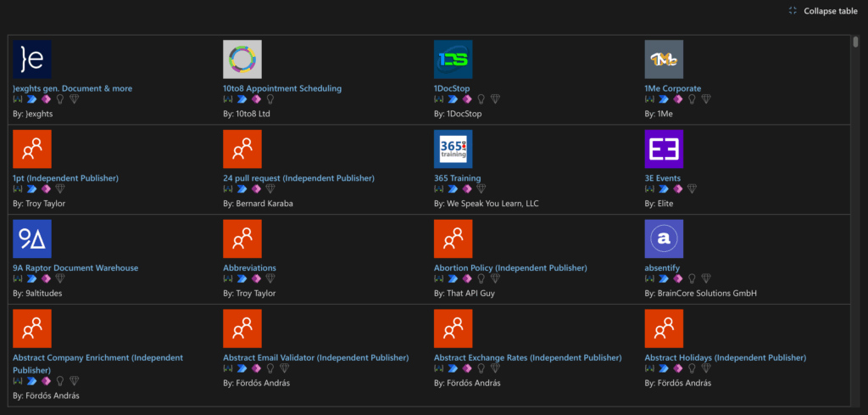Click the absentify purple 'a' logo
Viewport: 868px width, 415px height.
664,238
